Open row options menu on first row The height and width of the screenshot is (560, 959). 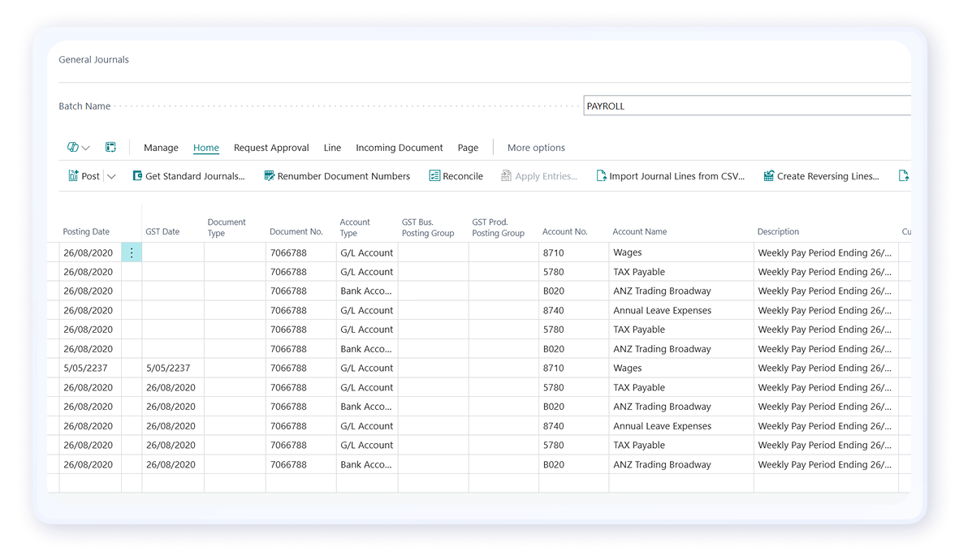click(x=132, y=252)
